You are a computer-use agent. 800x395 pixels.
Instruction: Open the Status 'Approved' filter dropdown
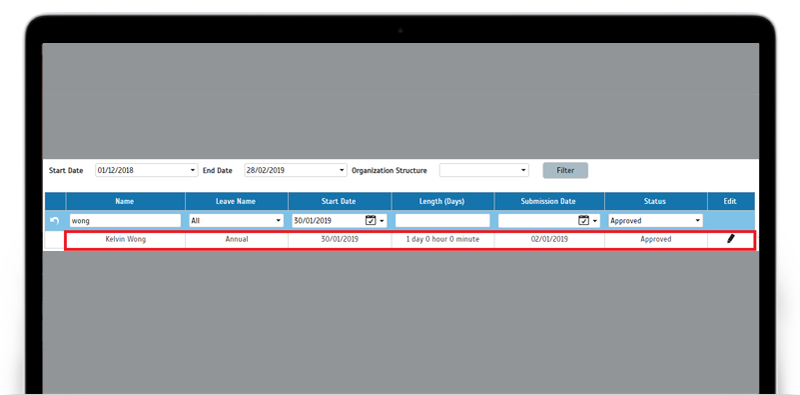click(x=656, y=220)
